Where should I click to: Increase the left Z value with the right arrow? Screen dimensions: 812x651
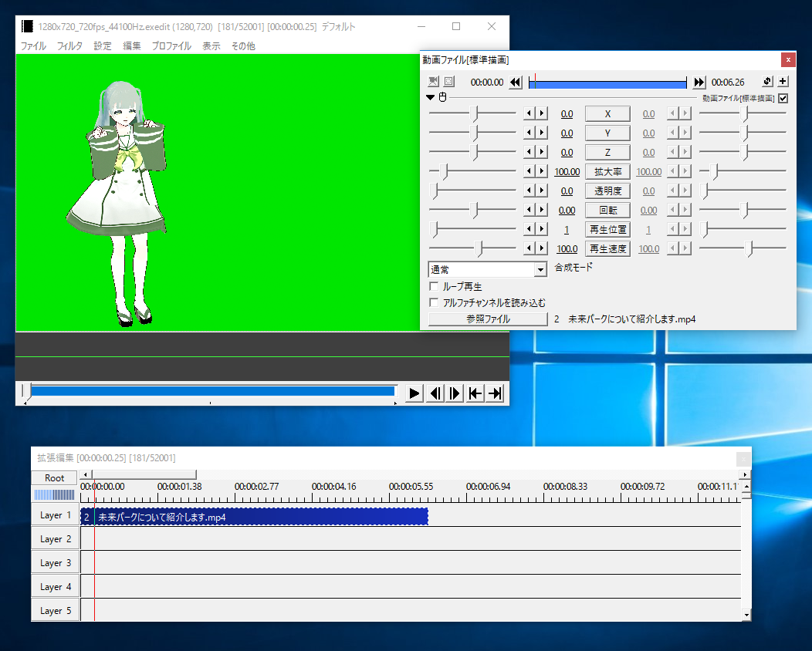pyautogui.click(x=542, y=152)
